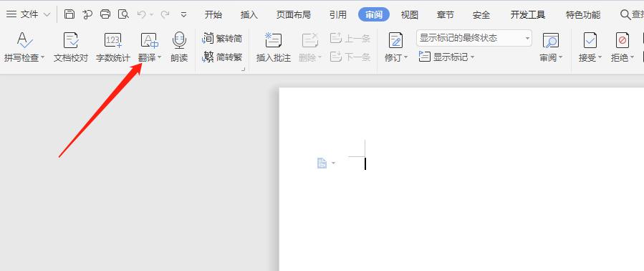Click the 修订 track changes icon
644x271 pixels.
pyautogui.click(x=396, y=41)
